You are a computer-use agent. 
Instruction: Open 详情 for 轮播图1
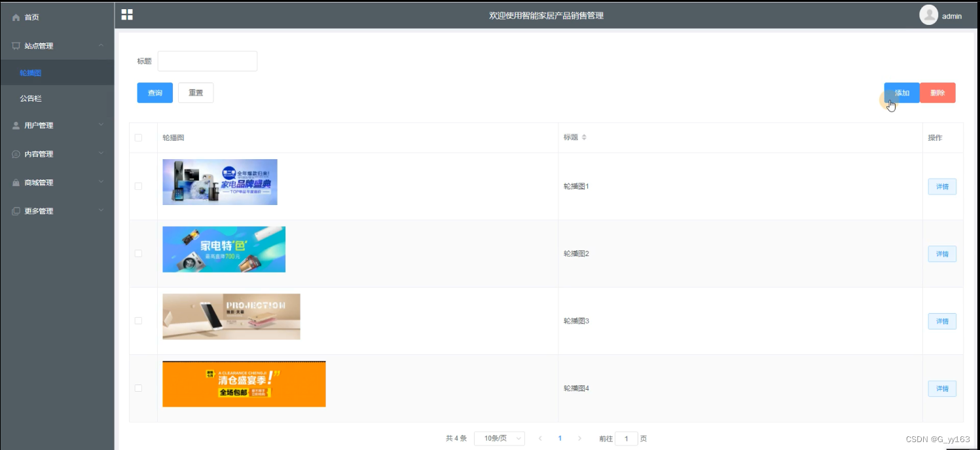pos(942,187)
